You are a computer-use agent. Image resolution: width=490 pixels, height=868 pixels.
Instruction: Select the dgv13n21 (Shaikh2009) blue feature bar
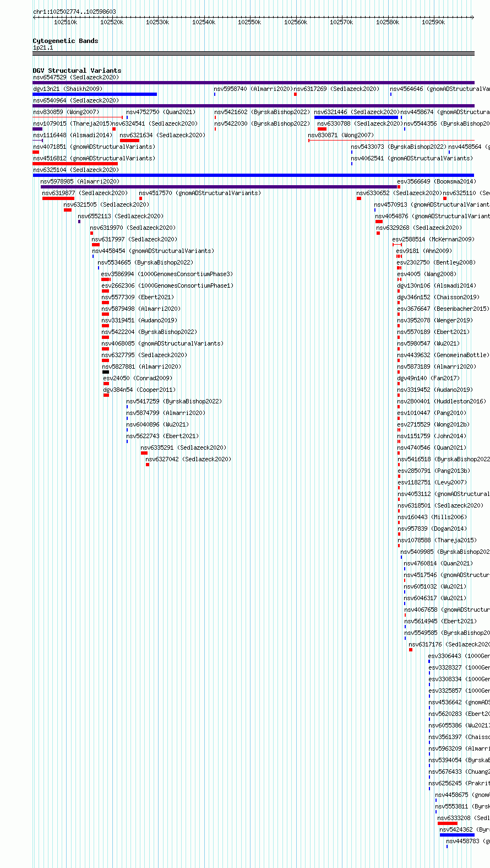(95, 94)
